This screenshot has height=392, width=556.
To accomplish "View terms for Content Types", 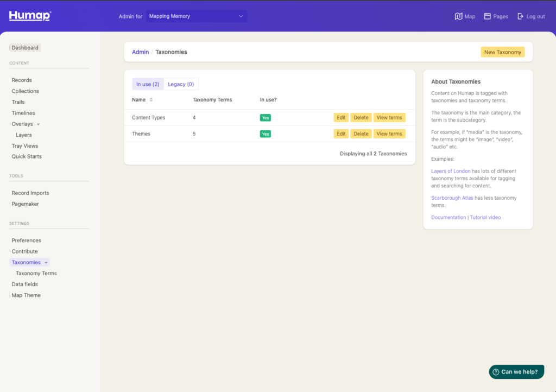I will point(389,118).
